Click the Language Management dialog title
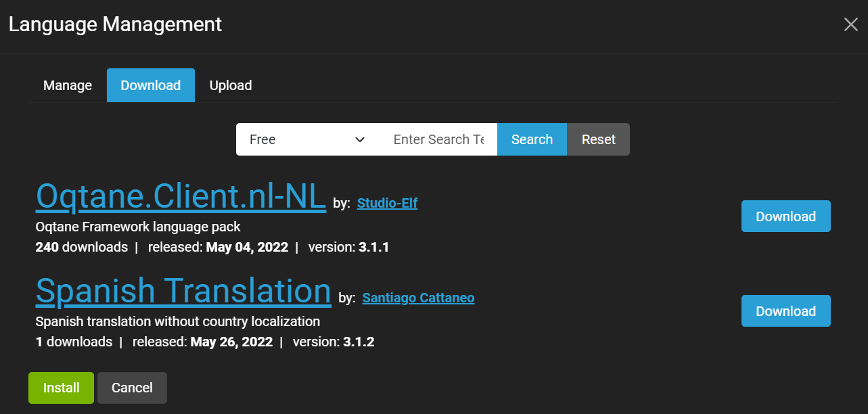Image resolution: width=868 pixels, height=414 pixels. click(115, 24)
